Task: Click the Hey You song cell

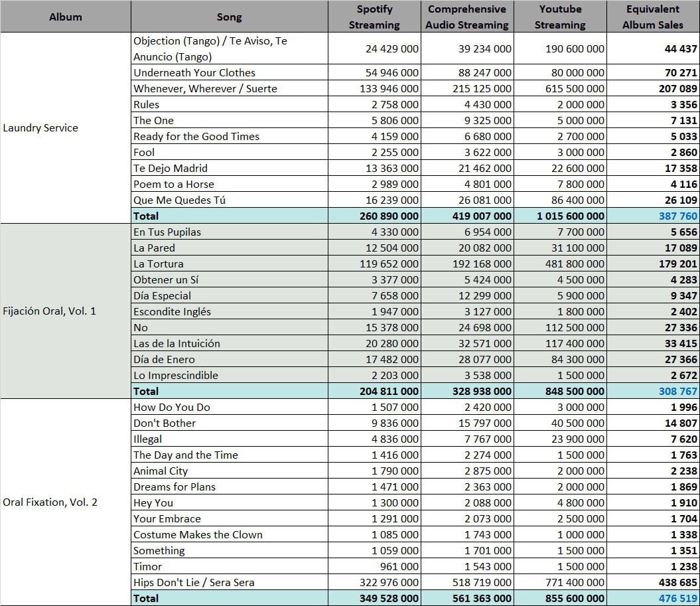Action: click(230, 503)
